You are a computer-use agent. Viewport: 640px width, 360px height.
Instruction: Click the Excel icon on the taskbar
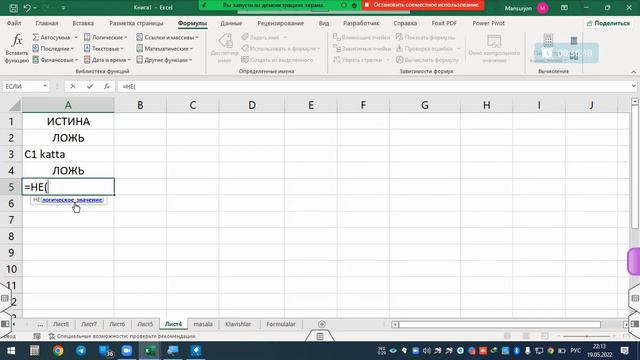coord(150,351)
